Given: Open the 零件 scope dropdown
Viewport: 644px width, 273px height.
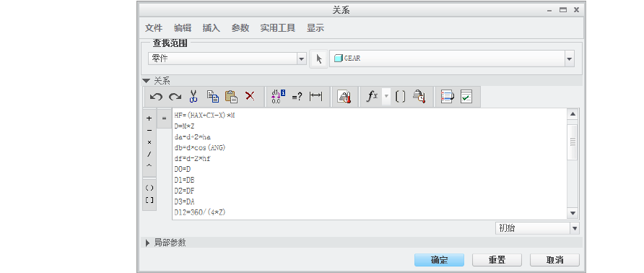Looking at the screenshot, I should click(x=302, y=58).
